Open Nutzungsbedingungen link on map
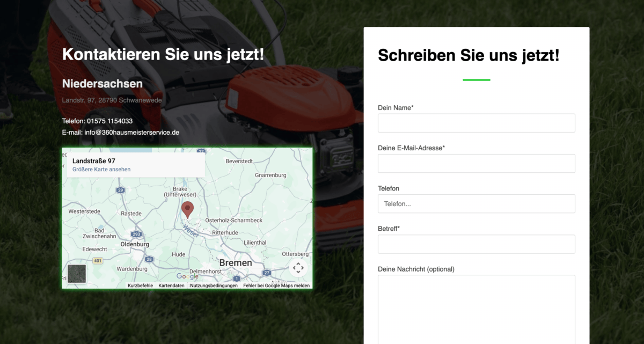The image size is (644, 344). click(214, 286)
